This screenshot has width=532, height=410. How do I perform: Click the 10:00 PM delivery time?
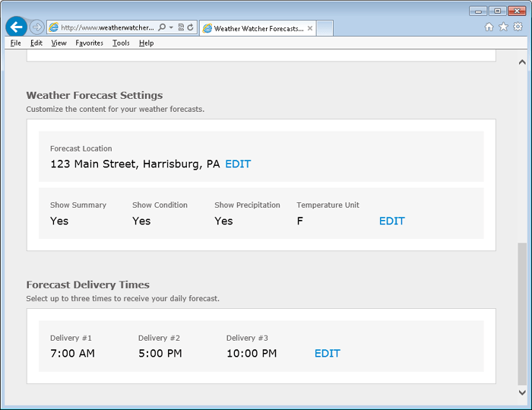tap(252, 354)
